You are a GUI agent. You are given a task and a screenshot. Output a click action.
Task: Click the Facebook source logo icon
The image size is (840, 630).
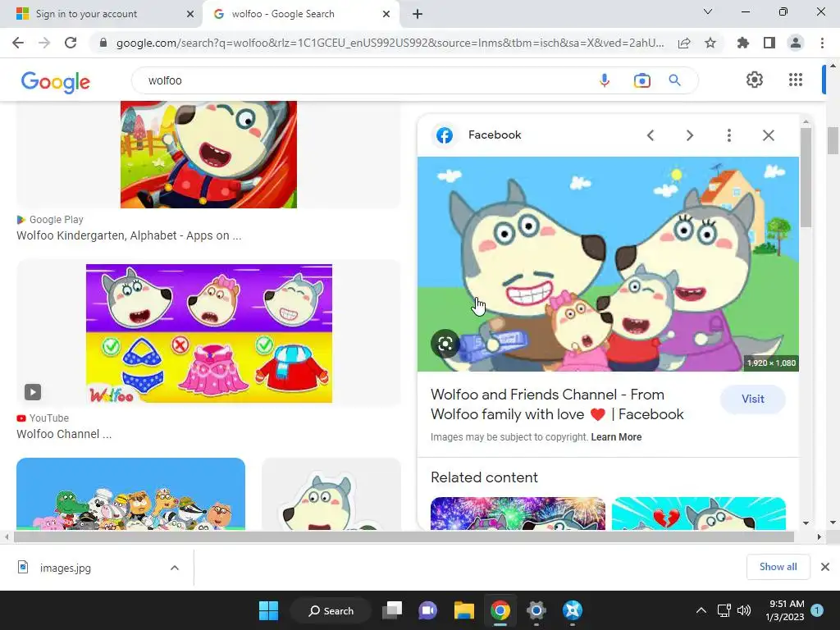point(444,135)
